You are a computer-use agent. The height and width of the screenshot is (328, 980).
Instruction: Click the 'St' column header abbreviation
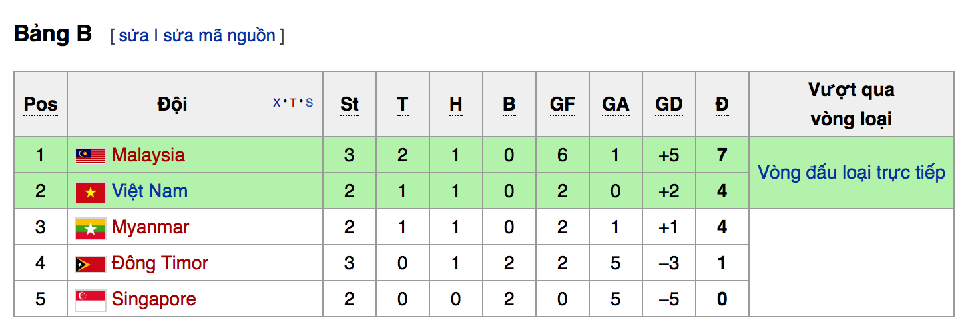(x=350, y=105)
